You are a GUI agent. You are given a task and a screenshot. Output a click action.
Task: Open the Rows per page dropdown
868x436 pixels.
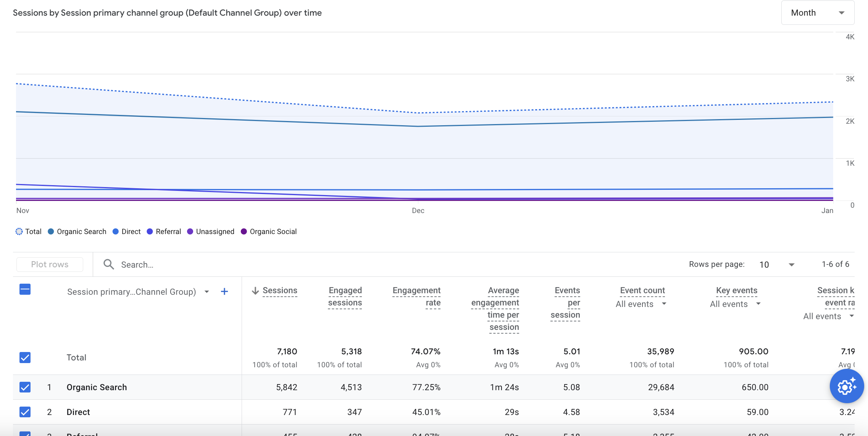(x=777, y=265)
